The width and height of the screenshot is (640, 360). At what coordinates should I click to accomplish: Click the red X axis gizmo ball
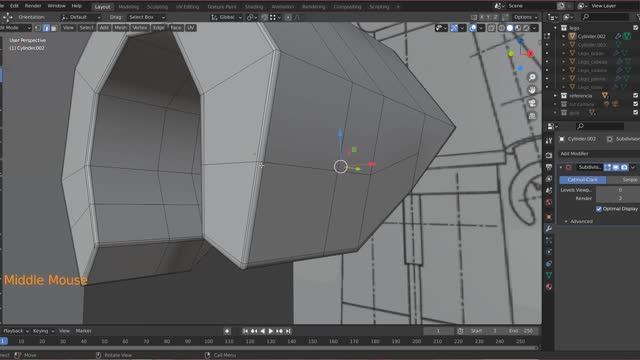pyautogui.click(x=530, y=53)
